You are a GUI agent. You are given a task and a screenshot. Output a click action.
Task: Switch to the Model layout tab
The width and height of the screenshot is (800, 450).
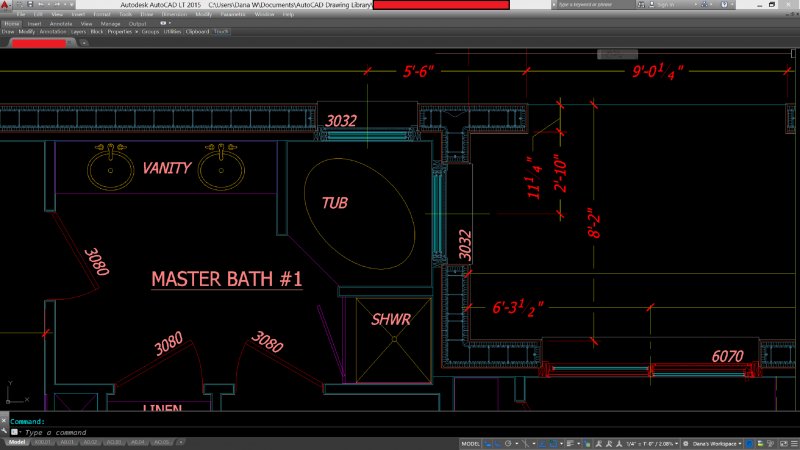pos(16,441)
